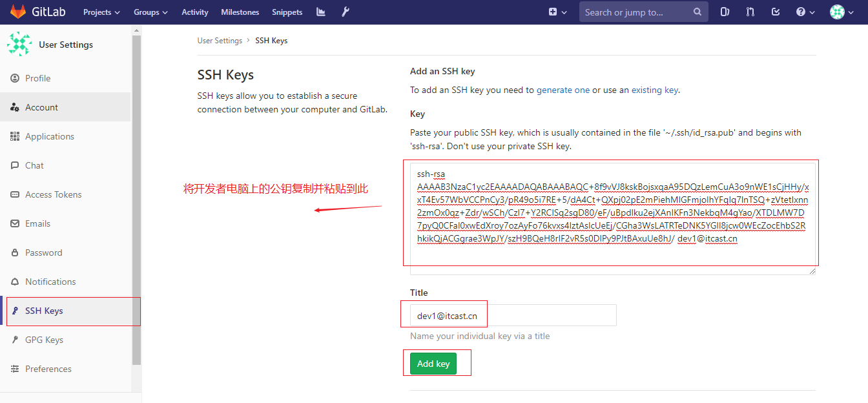868x403 pixels.
Task: Click the green Add key button
Action: pyautogui.click(x=433, y=364)
